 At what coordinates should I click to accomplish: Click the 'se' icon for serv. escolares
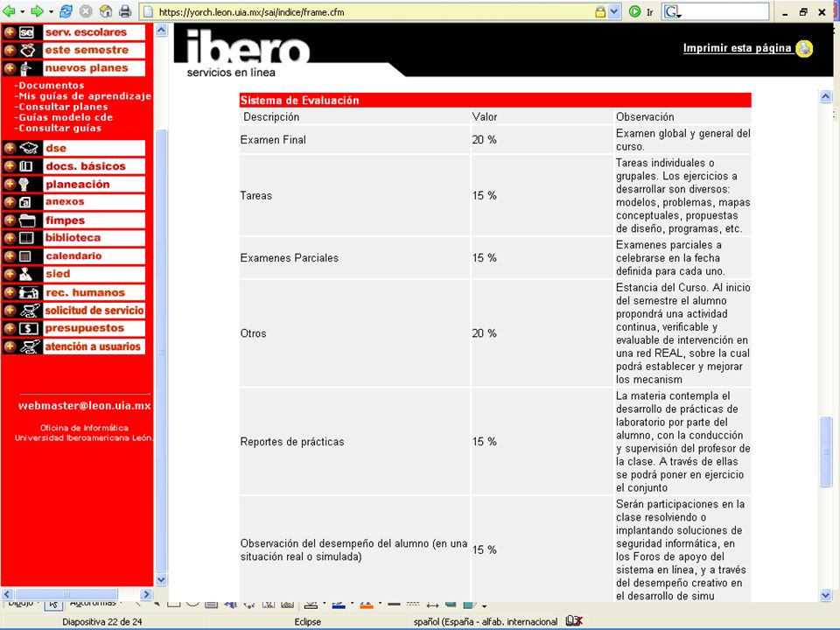[x=27, y=32]
